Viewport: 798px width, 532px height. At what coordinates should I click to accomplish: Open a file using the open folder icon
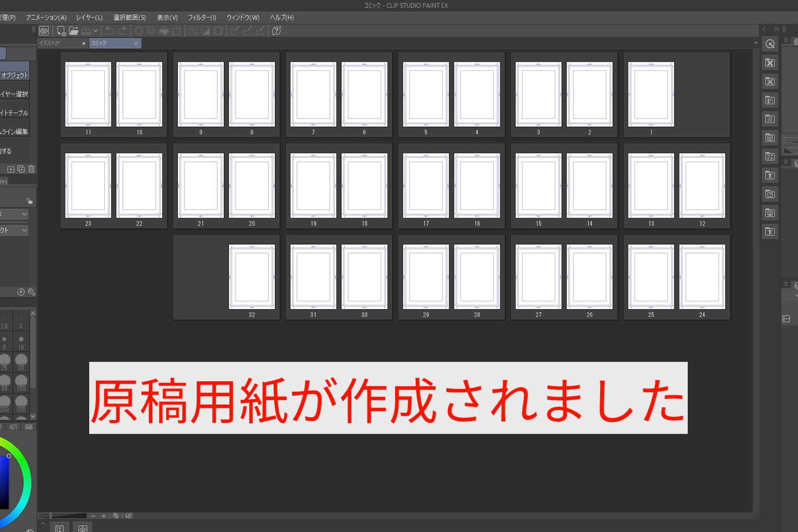pyautogui.click(x=74, y=30)
